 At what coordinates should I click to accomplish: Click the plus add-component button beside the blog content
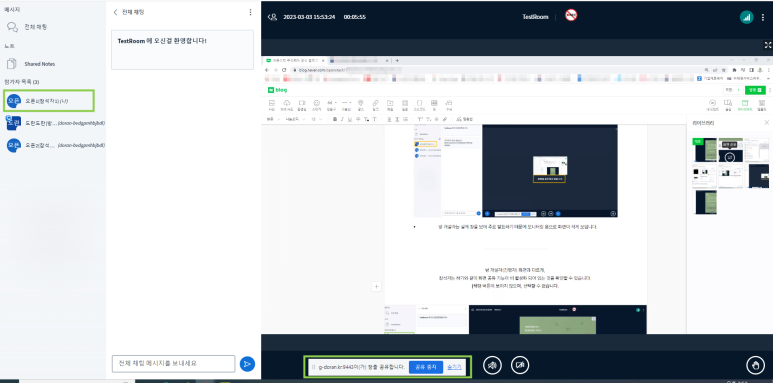(376, 286)
